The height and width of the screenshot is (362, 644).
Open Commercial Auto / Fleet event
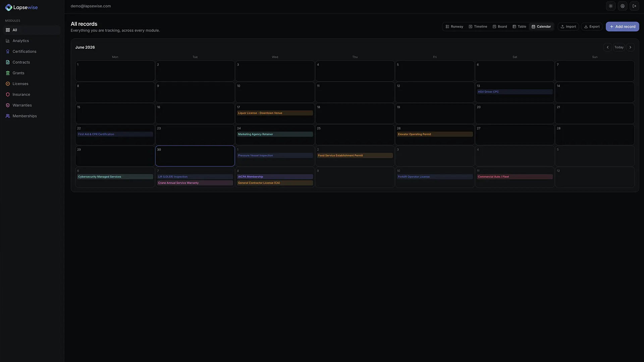tap(515, 177)
